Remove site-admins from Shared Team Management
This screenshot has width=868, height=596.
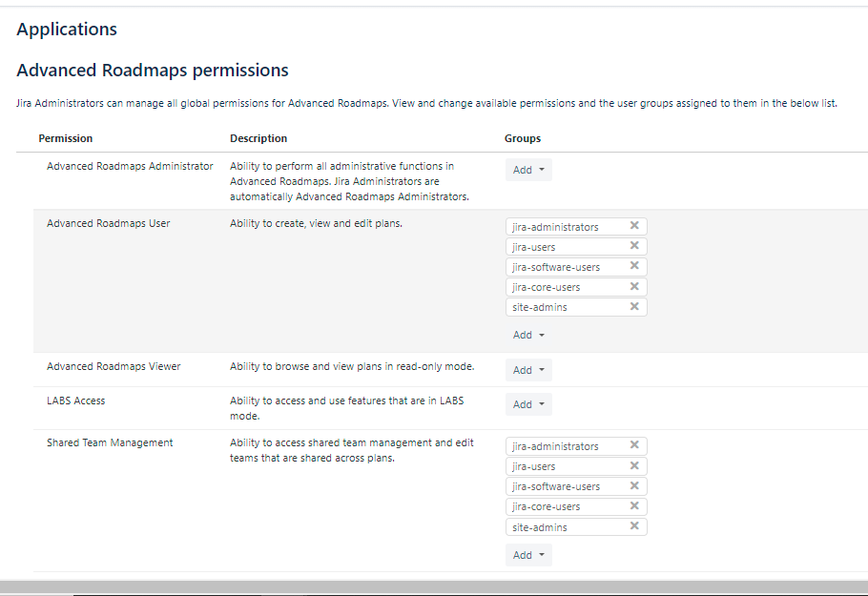(x=634, y=525)
